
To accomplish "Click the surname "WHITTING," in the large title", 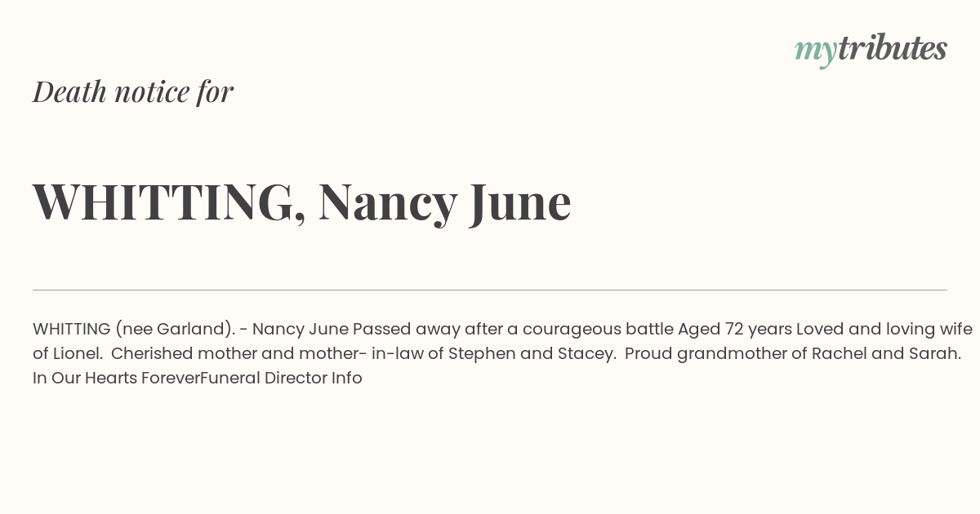I will pos(169,202).
